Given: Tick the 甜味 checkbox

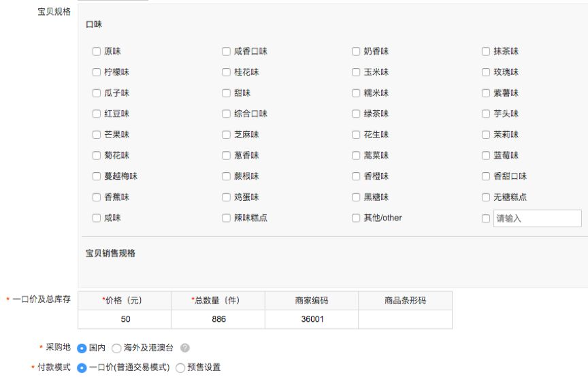Looking at the screenshot, I should [x=226, y=93].
